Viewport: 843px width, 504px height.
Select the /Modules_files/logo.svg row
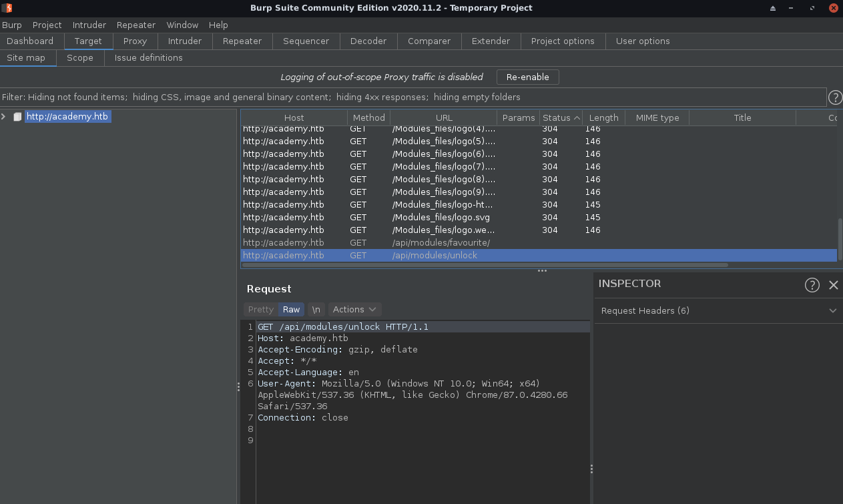pyautogui.click(x=539, y=217)
